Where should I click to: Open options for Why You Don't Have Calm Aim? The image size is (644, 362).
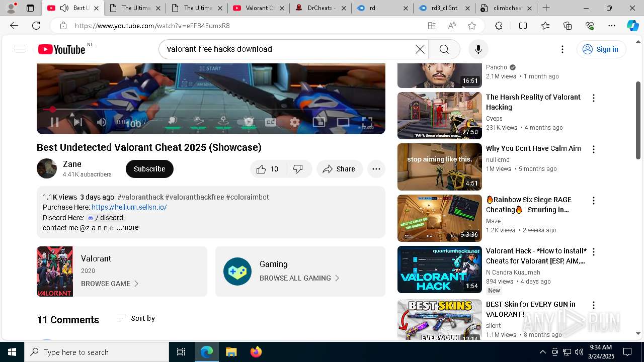[594, 149]
